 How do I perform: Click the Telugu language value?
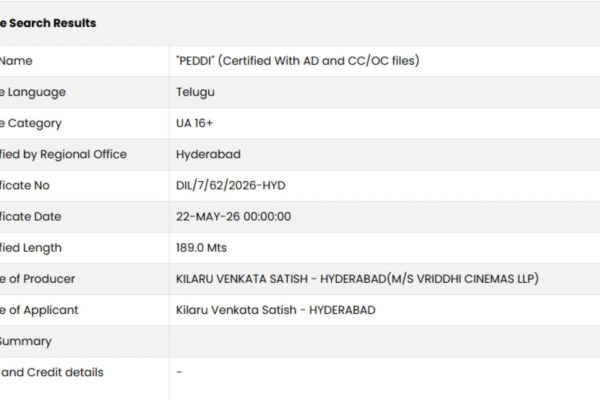[x=195, y=92]
